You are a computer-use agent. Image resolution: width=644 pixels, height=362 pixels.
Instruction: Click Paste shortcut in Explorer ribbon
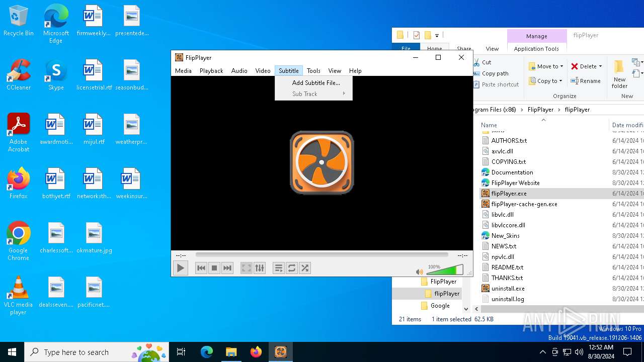[x=496, y=84]
